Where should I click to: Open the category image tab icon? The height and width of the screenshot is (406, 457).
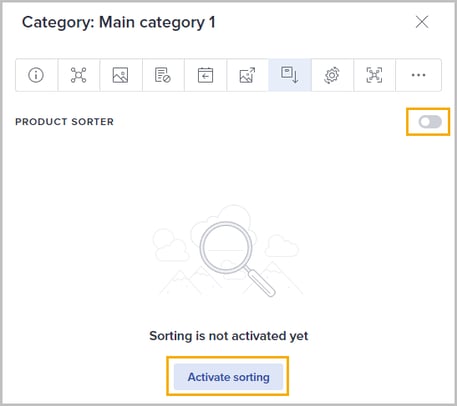click(121, 75)
